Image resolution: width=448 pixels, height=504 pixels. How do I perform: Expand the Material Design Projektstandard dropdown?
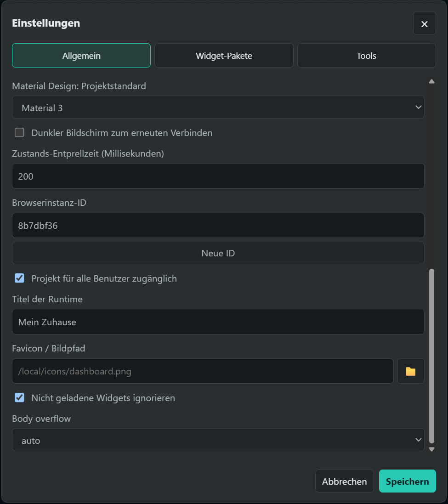(x=218, y=108)
